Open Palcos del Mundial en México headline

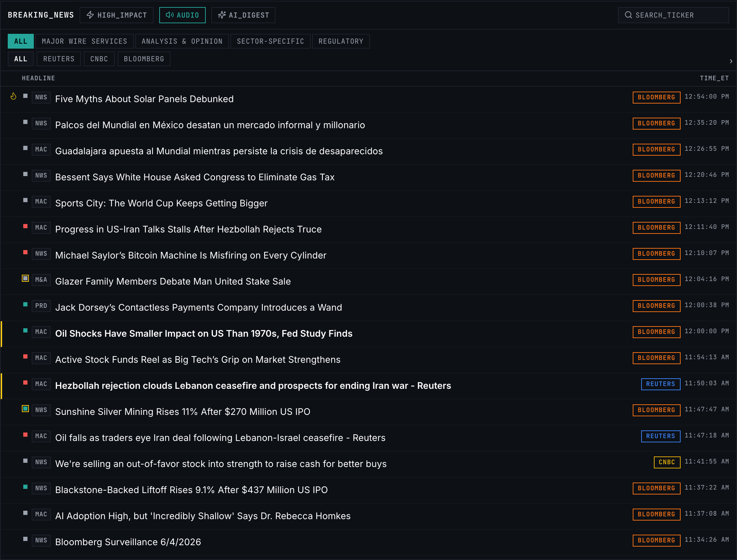point(210,125)
